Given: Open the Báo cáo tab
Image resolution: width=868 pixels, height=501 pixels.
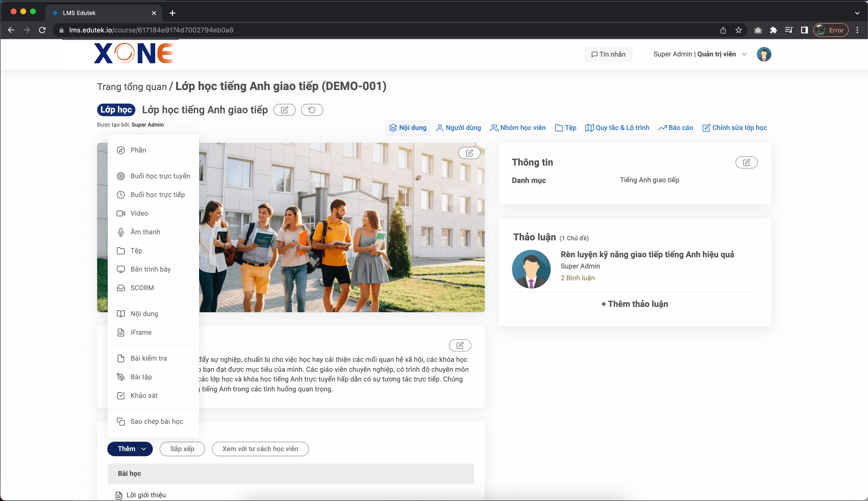Looking at the screenshot, I should point(675,128).
